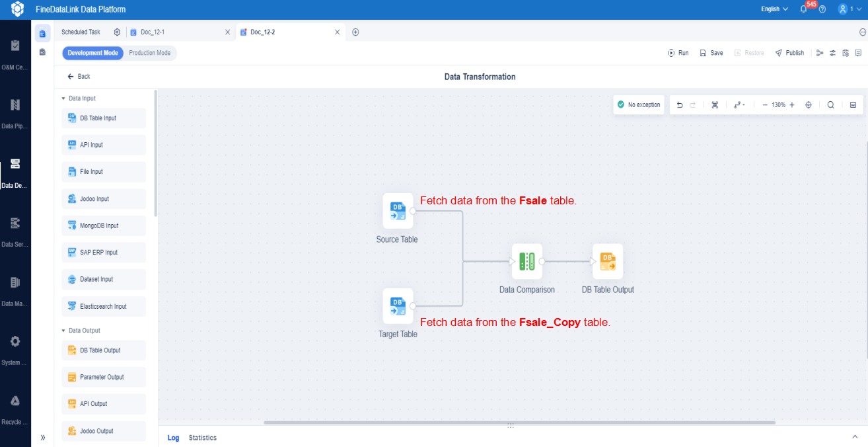
Task: Switch to the Doc_12-2 tab
Action: tap(291, 32)
